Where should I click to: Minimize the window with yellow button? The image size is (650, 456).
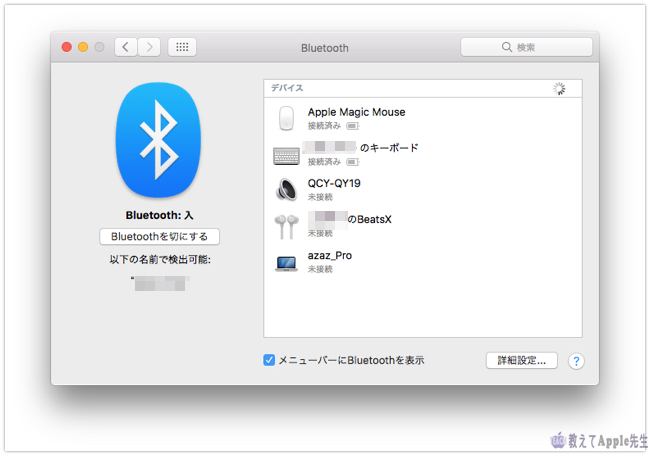pos(83,47)
